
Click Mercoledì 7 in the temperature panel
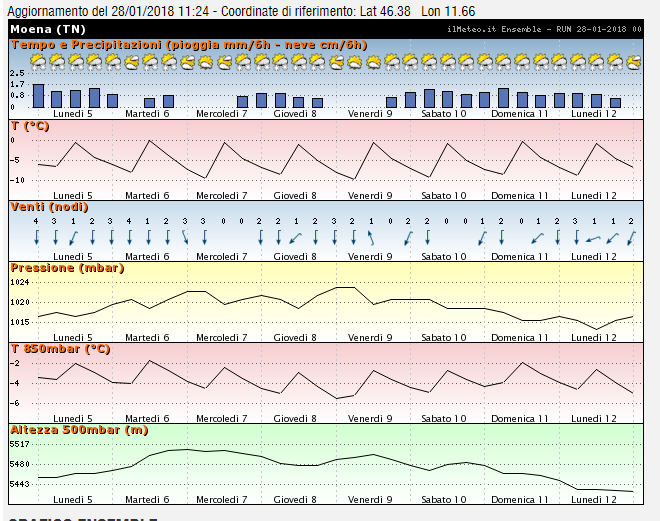coord(222,196)
